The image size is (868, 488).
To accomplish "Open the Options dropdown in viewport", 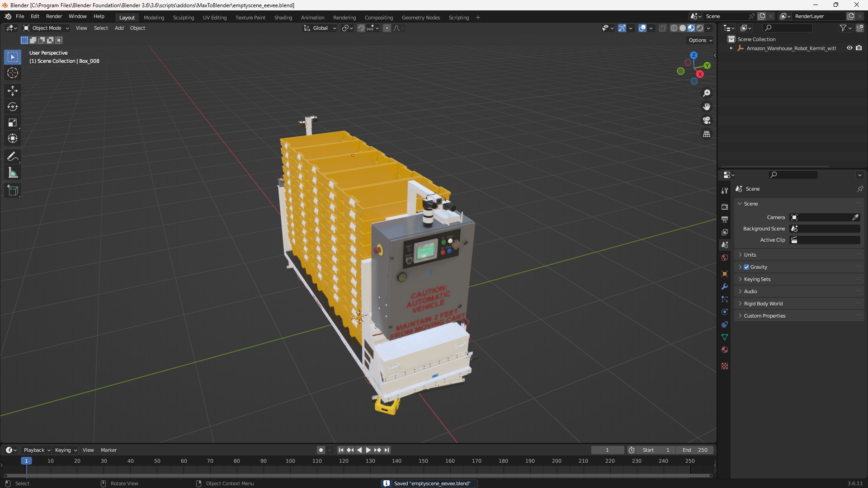I will click(x=700, y=40).
